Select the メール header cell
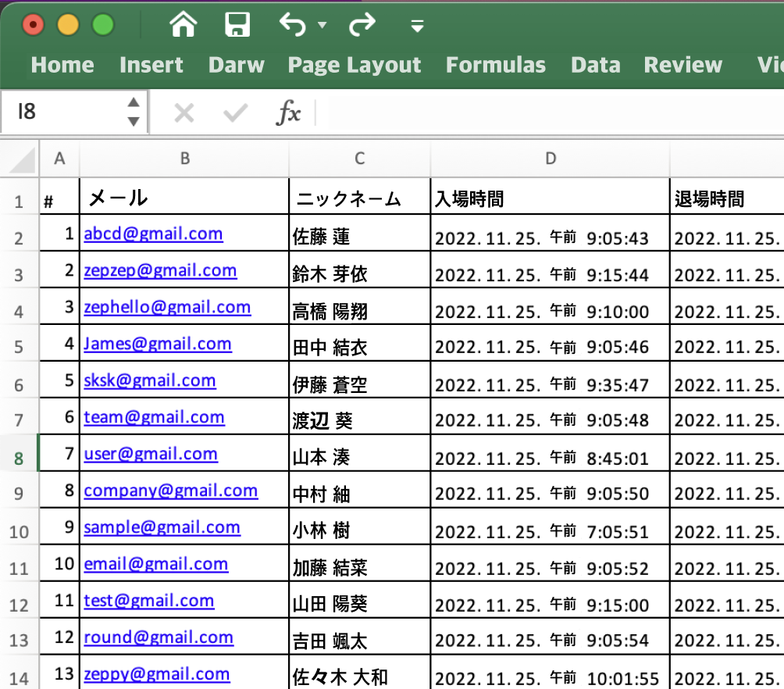Viewport: 784px width, 689px height. tap(184, 197)
